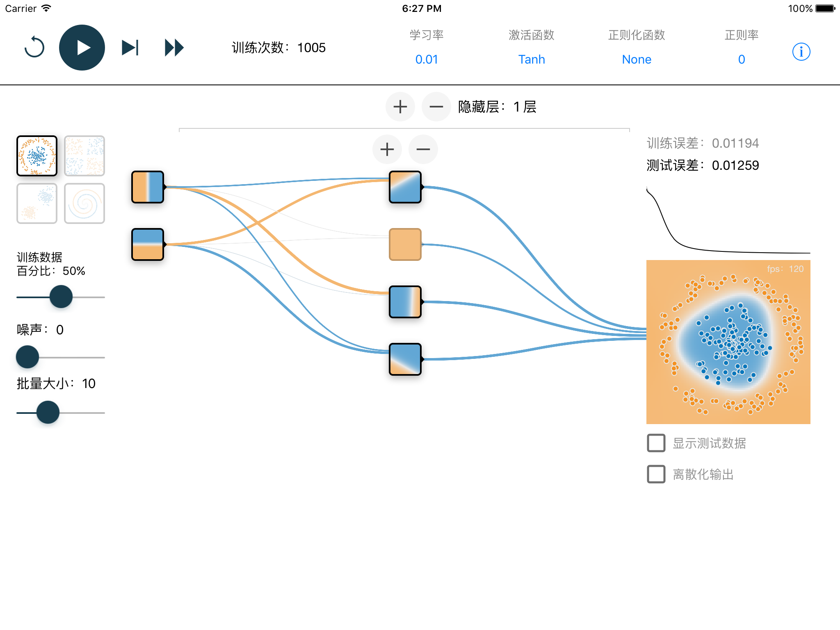Add a neuron to the hidden layer
This screenshot has height=630, width=840.
(x=387, y=149)
